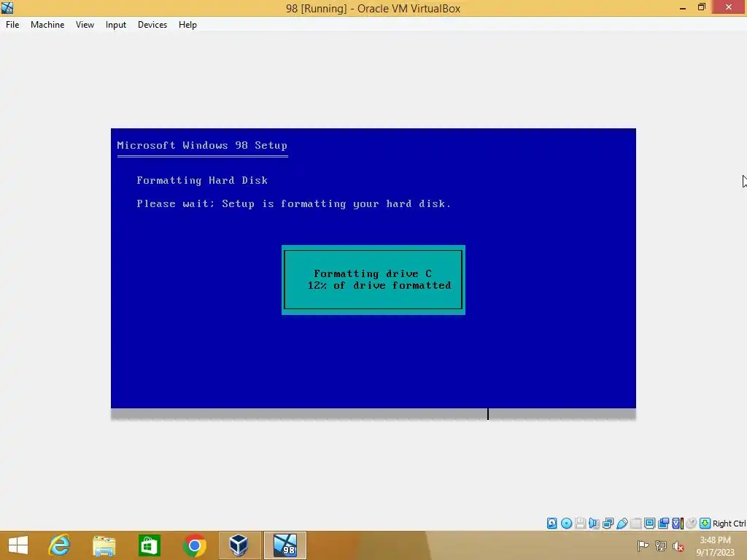Click the shared folders indicator icon
This screenshot has height=560, width=747.
click(635, 524)
